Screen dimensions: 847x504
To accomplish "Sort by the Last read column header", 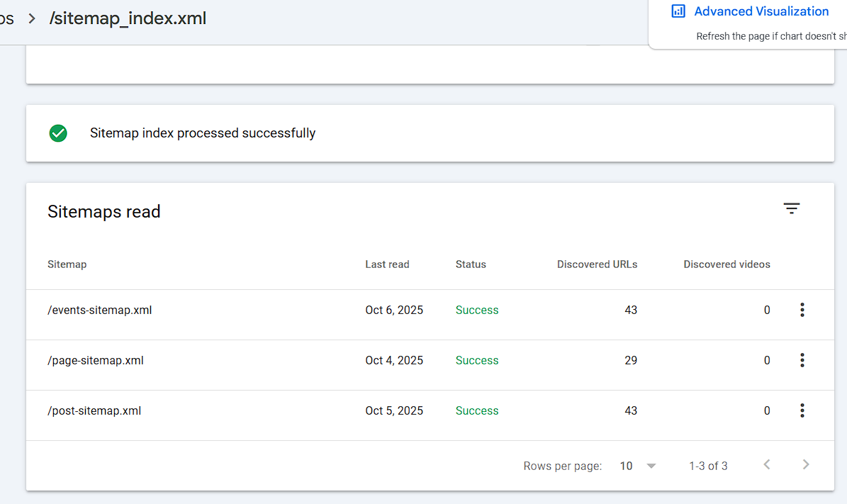I will click(387, 264).
